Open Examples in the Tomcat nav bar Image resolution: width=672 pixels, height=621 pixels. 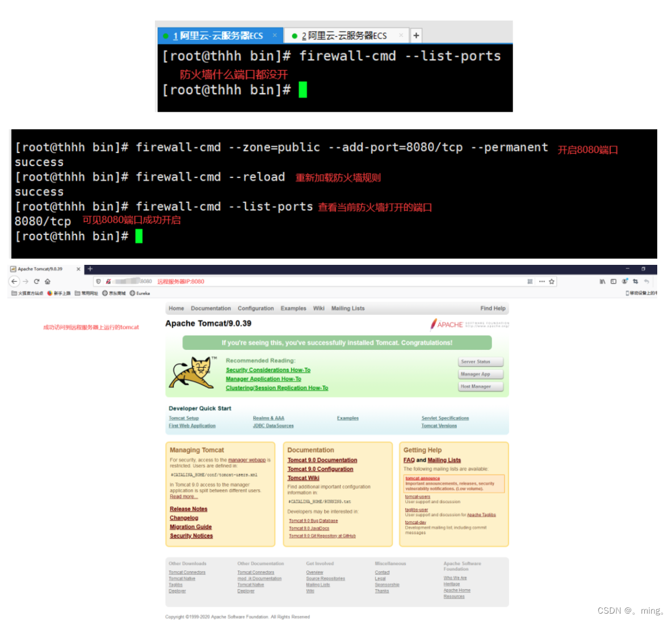[293, 309]
